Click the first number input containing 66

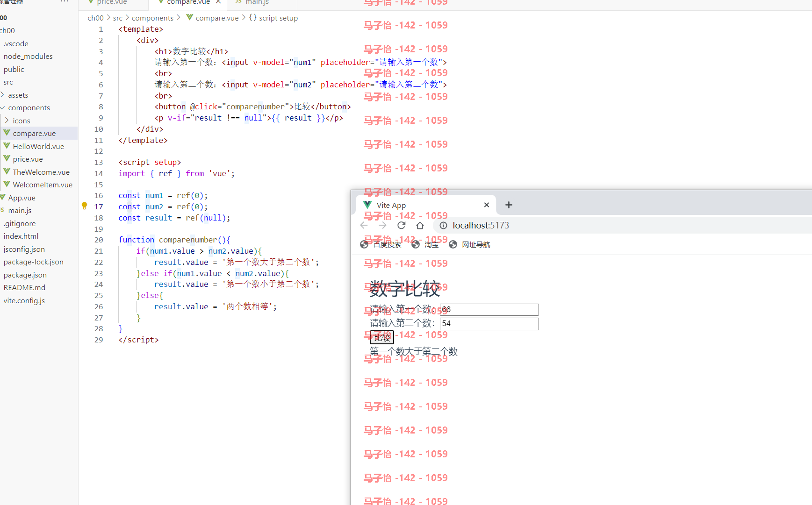pos(489,309)
